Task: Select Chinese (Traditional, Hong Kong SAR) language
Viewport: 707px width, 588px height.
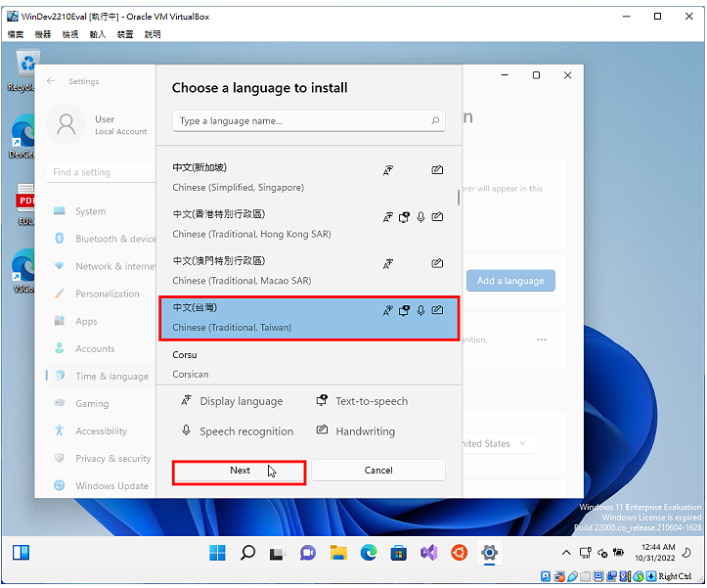Action: point(309,224)
